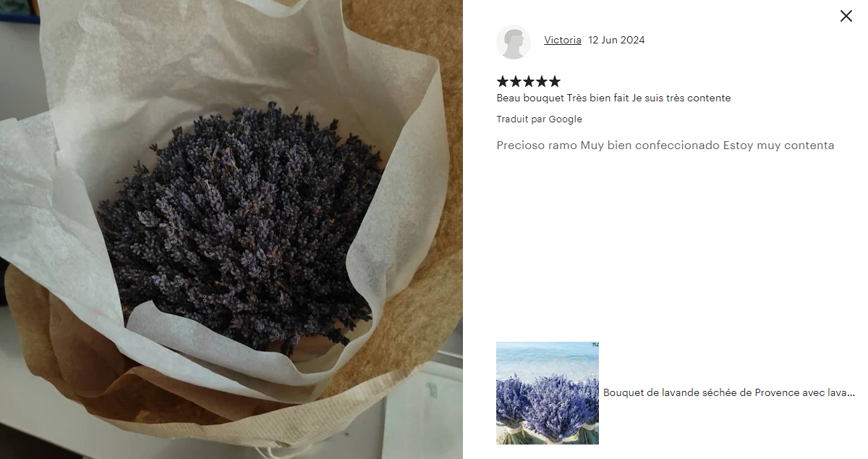Click the third rating star
Image resolution: width=868 pixels, height=459 pixels.
point(529,81)
